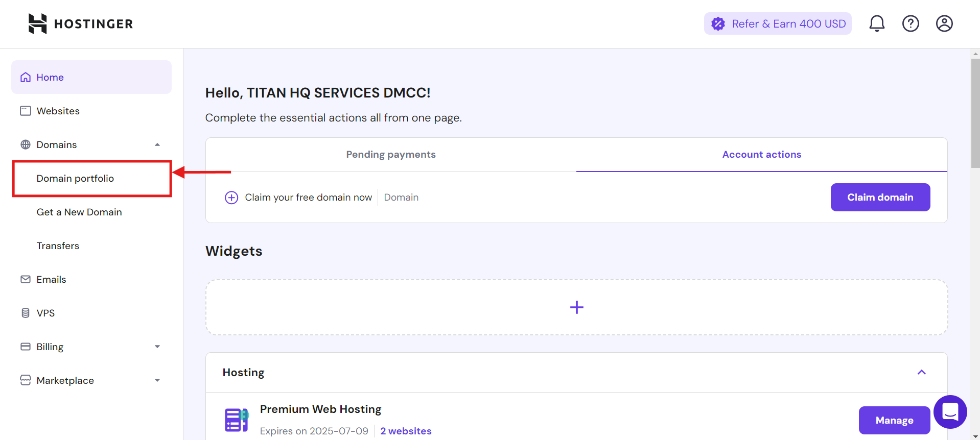Image resolution: width=980 pixels, height=440 pixels.
Task: Click the "Expires on 2025-07-09" text
Action: click(x=314, y=431)
